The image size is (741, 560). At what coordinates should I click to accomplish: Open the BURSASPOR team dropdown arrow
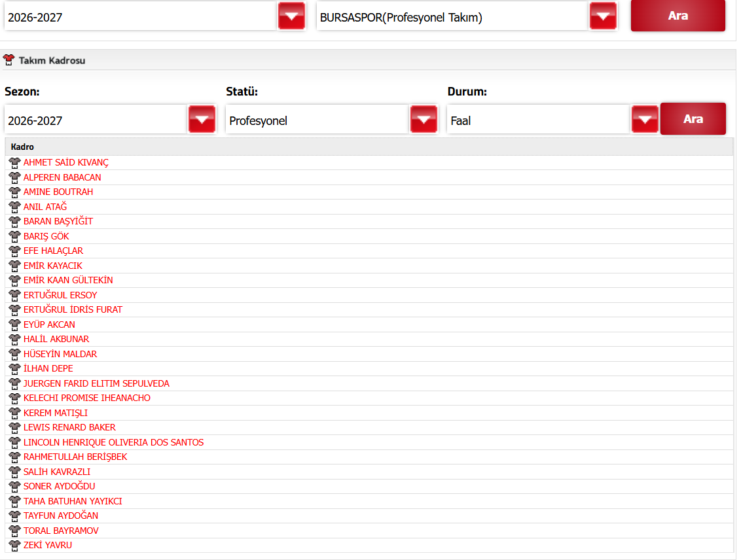[603, 16]
